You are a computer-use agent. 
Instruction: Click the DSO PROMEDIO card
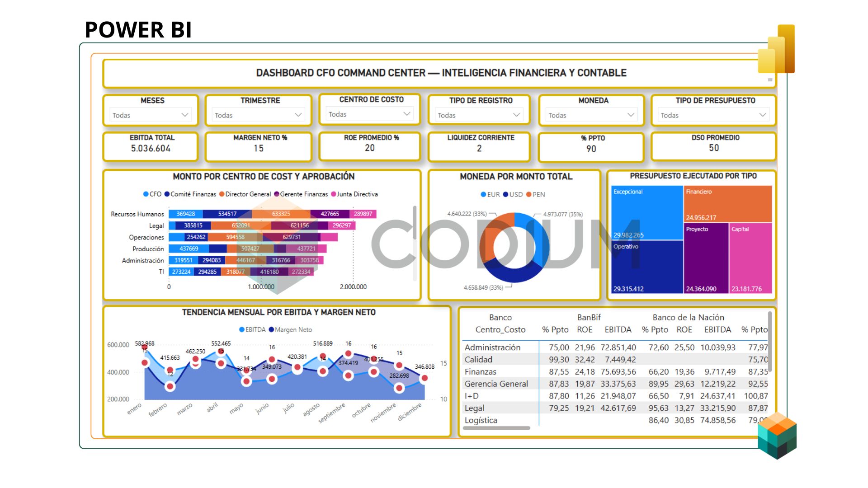(714, 146)
